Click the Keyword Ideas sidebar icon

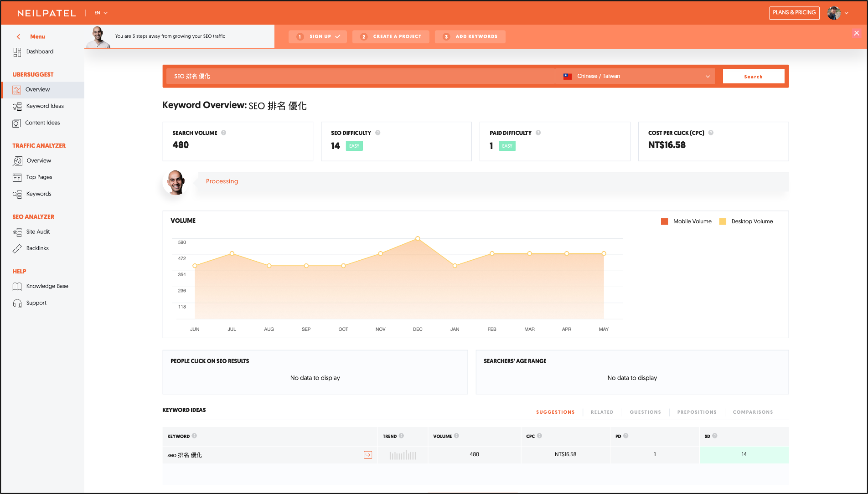17,107
